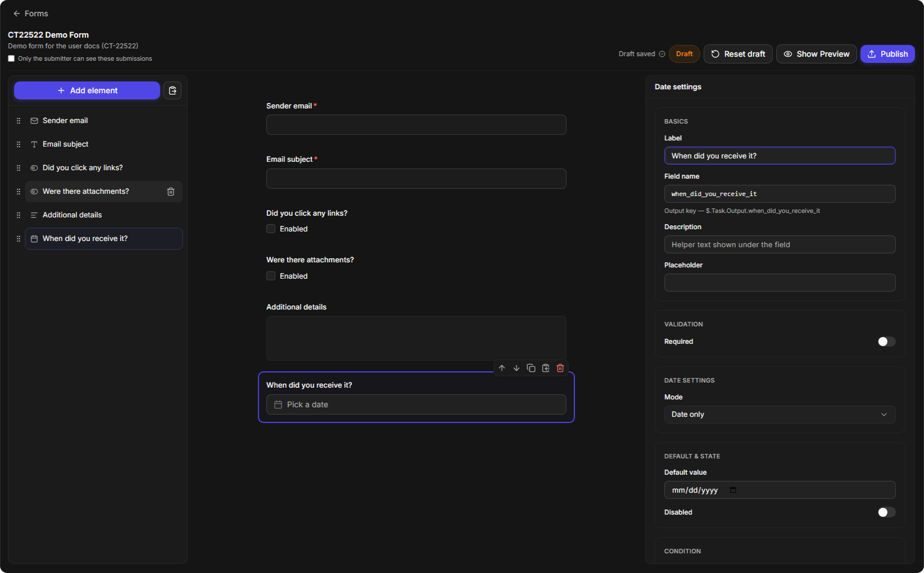Duplicate the selected date field
Image resolution: width=924 pixels, height=573 pixels.
click(x=531, y=368)
